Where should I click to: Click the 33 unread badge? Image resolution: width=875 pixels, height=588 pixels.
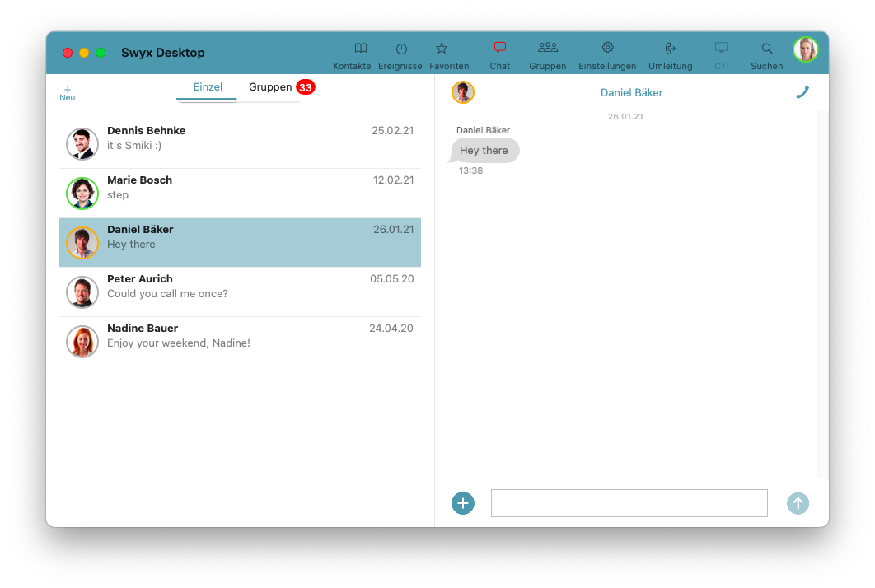click(305, 87)
